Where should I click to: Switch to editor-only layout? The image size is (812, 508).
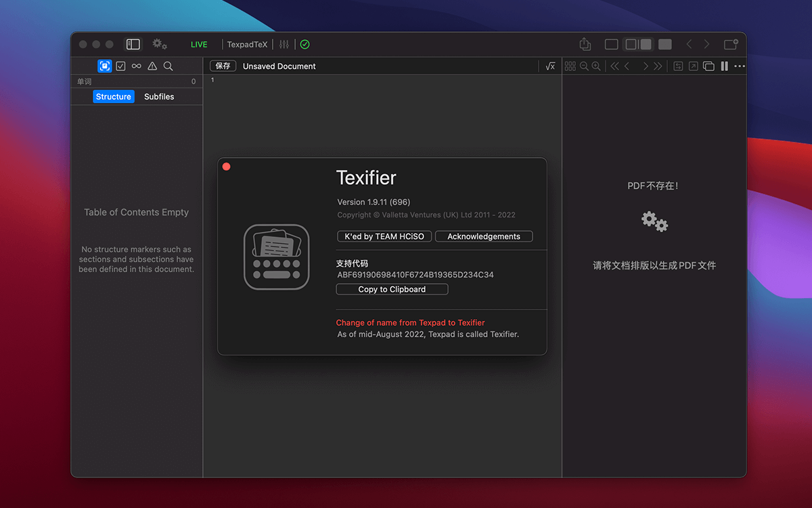tap(612, 44)
